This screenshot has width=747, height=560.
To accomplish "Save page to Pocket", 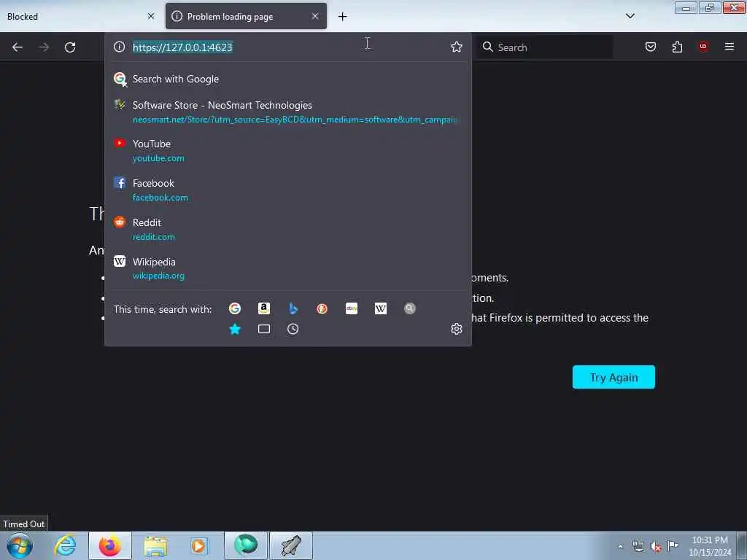I will 650,47.
